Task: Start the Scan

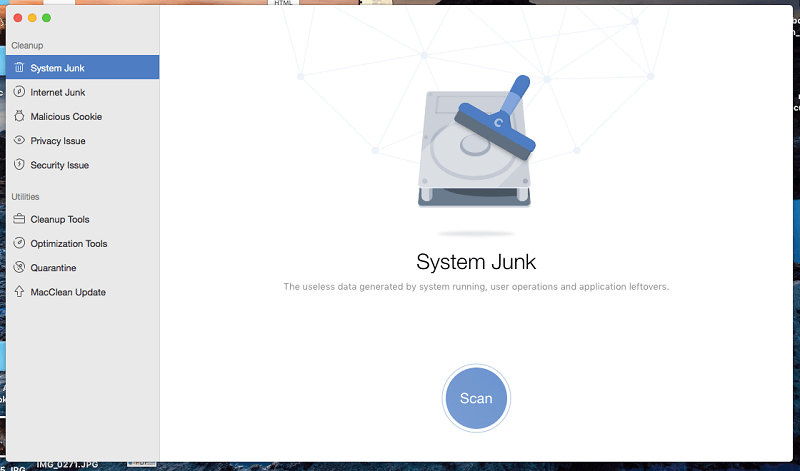Action: [x=476, y=398]
